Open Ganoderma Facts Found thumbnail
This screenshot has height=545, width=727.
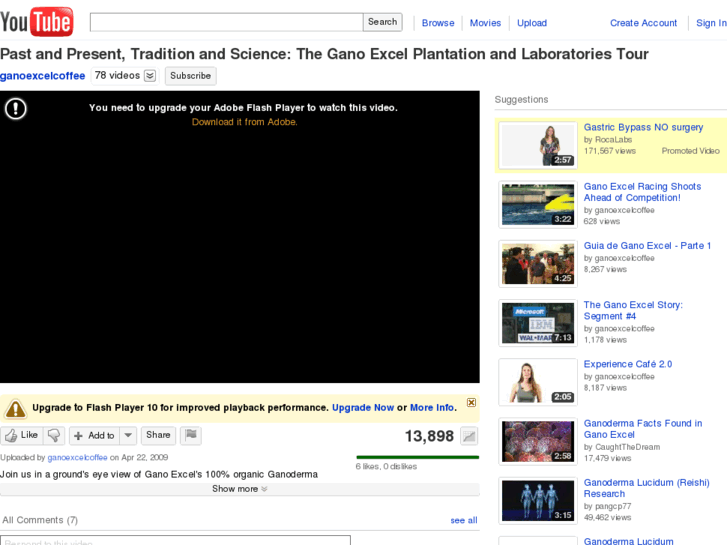click(x=538, y=442)
